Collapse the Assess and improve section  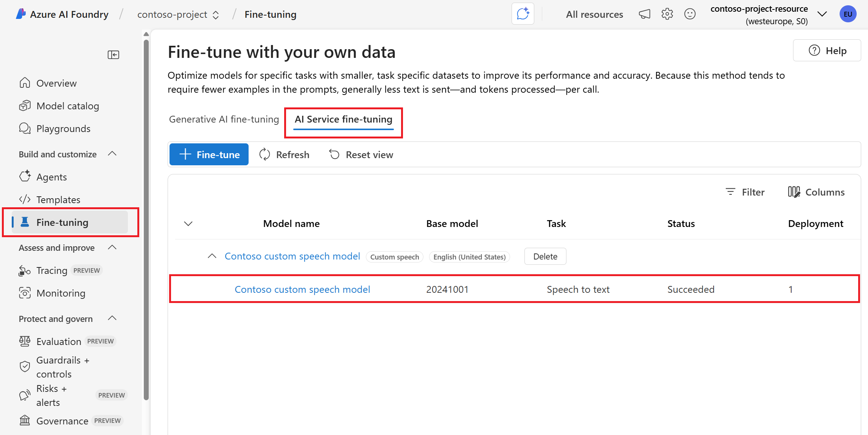tap(112, 247)
